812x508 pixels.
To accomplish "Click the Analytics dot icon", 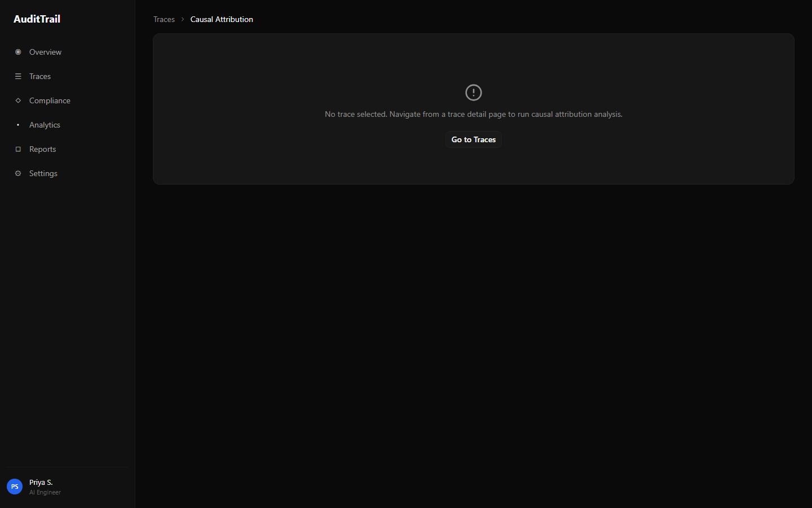I will 18,125.
